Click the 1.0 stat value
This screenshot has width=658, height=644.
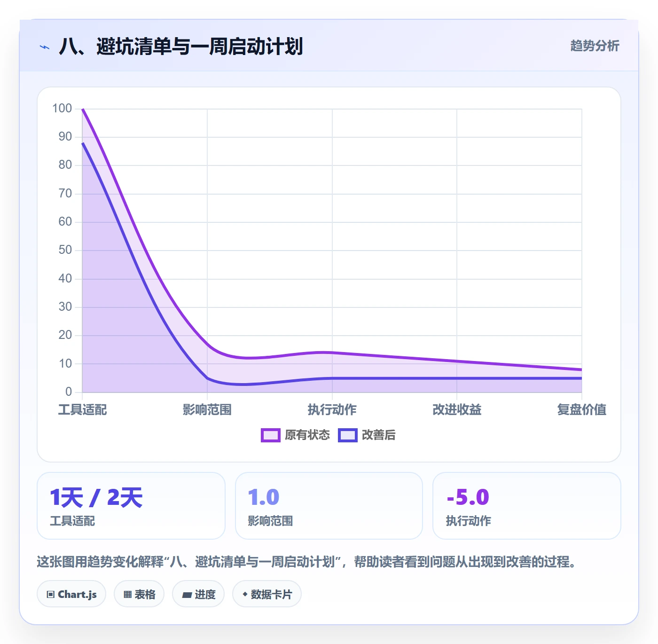click(x=264, y=497)
